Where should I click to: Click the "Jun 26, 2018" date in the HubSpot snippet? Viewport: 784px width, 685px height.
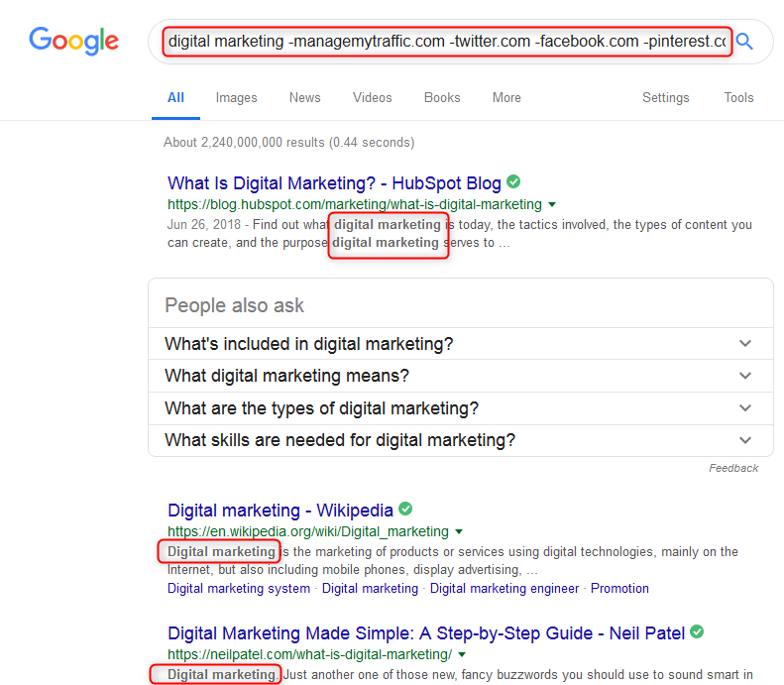pos(204,224)
